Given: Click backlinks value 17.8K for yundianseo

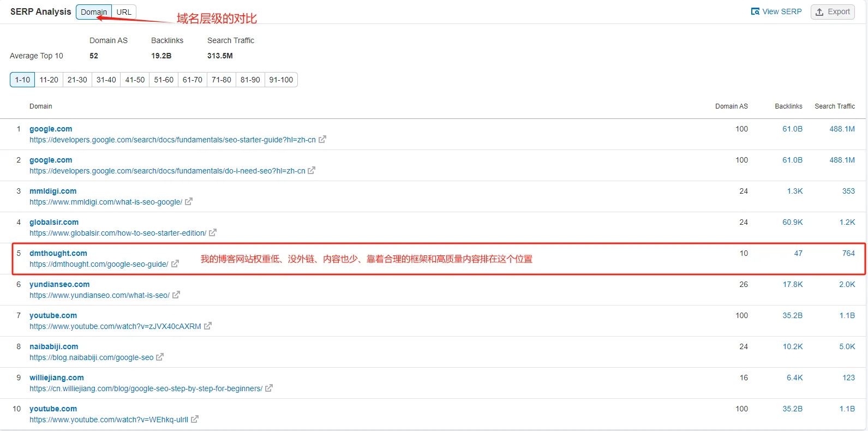Looking at the screenshot, I should pos(793,284).
